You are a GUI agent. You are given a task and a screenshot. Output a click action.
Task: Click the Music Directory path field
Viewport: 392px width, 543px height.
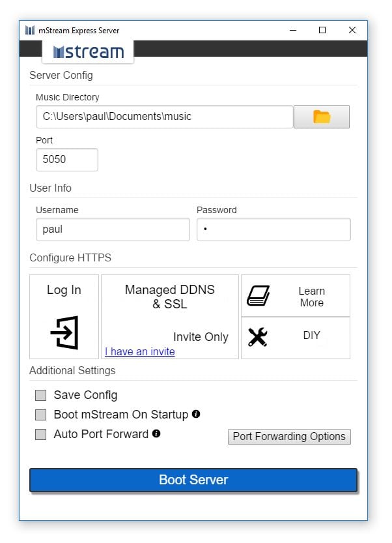[x=164, y=117]
